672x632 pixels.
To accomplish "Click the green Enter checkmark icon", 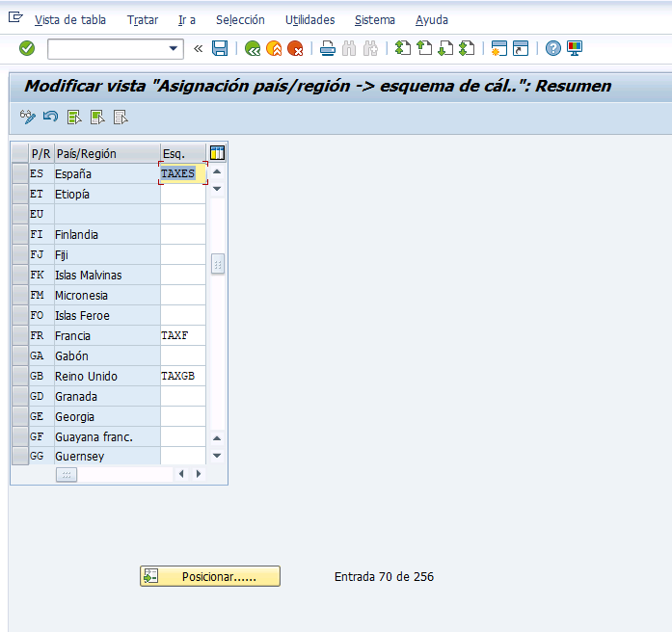I will [x=27, y=48].
